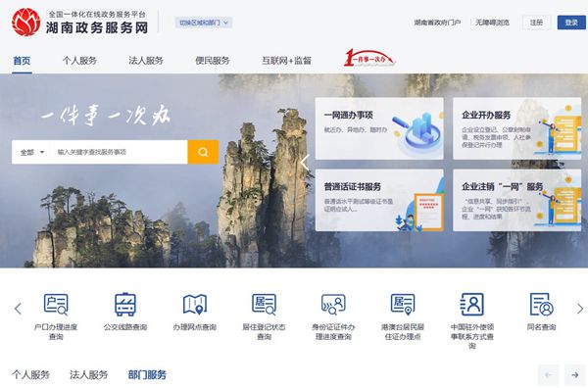Switch to 个人服务 in top navigation
The image size is (588, 388).
(x=79, y=61)
